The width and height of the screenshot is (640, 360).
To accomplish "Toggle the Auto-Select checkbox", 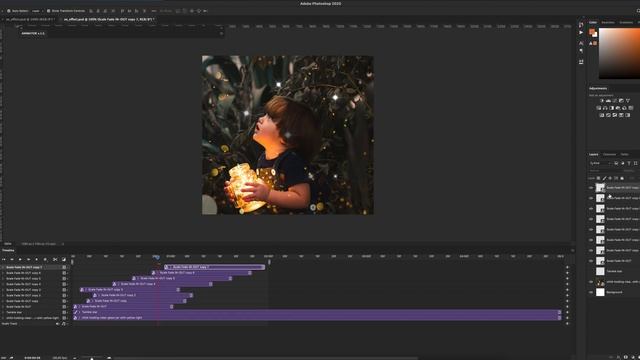I will tap(9, 11).
